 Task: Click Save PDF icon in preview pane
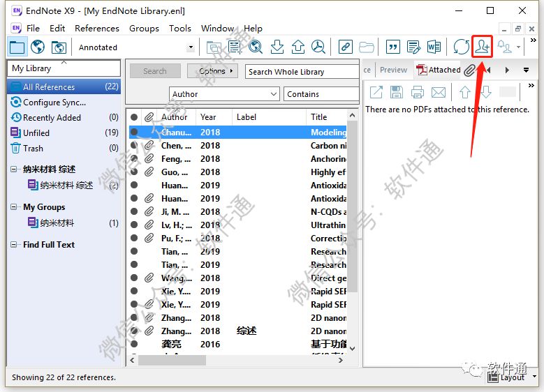396,92
